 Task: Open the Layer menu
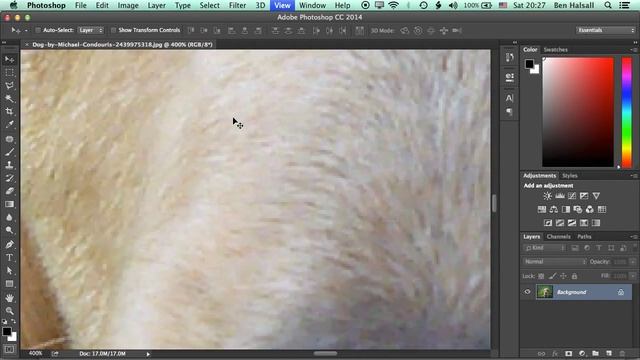(x=156, y=5)
